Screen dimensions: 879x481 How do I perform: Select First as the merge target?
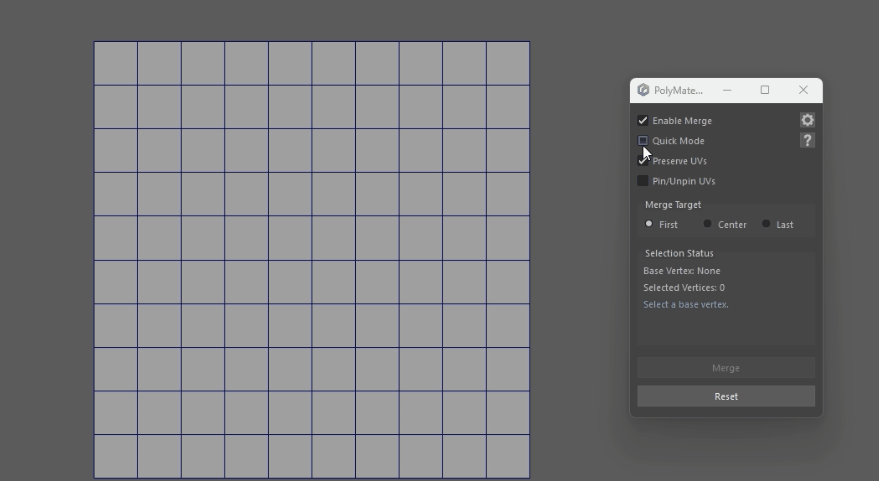tap(649, 224)
